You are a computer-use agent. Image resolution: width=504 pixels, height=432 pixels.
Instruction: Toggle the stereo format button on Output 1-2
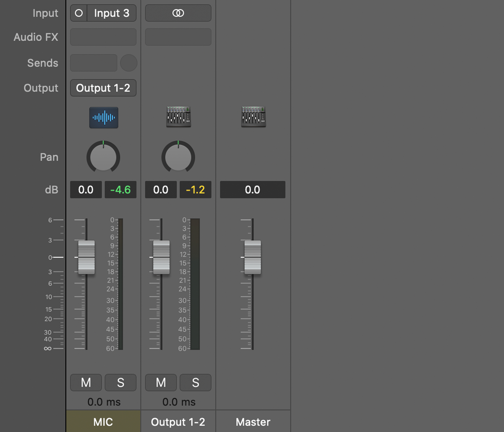click(178, 13)
